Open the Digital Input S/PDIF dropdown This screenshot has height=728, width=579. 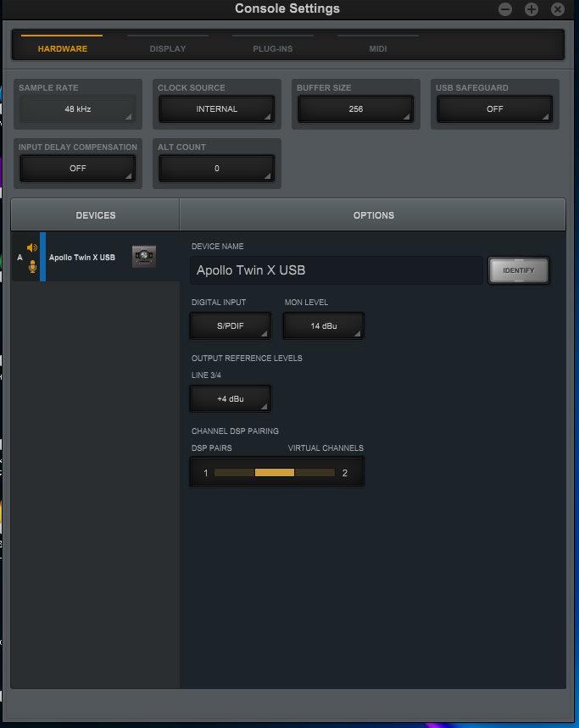(231, 326)
